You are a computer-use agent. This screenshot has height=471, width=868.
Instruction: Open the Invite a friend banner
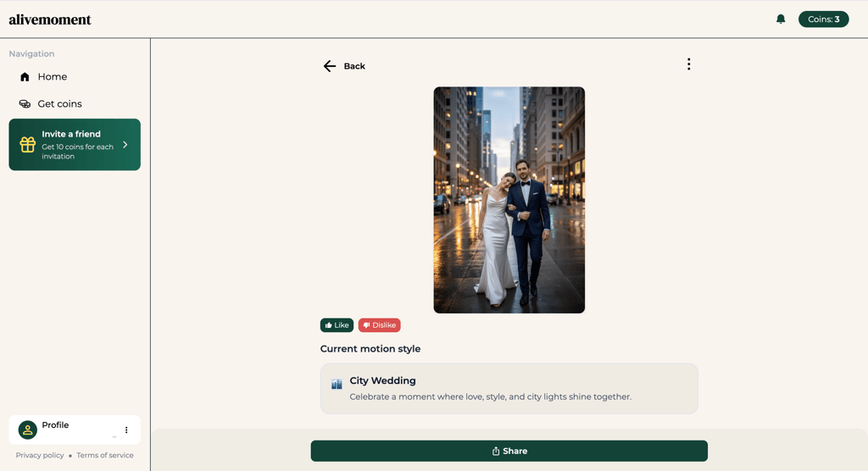[x=75, y=145]
